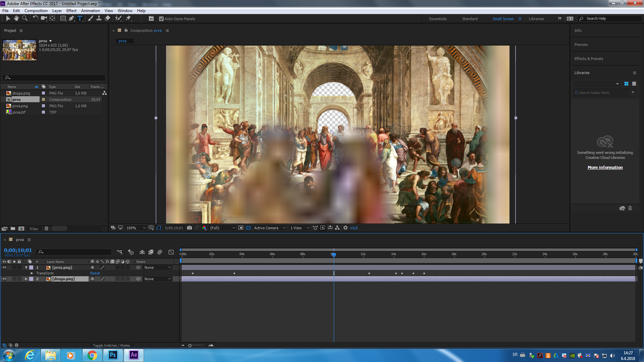The height and width of the screenshot is (362, 644).
Task: Select the Roto Brush tool
Action: pyautogui.click(x=118, y=18)
